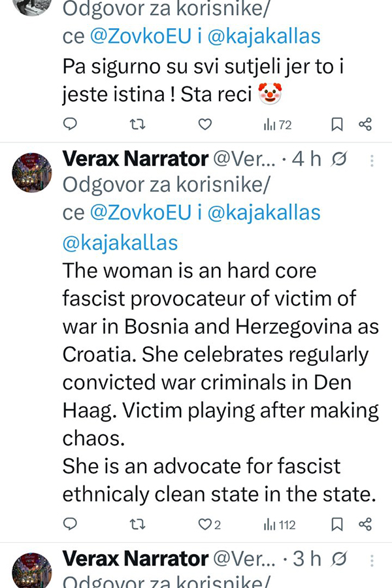Viewport: 392px width, 588px height.
Task: Bookmark the tweet with 112 views
Action: 336,524
